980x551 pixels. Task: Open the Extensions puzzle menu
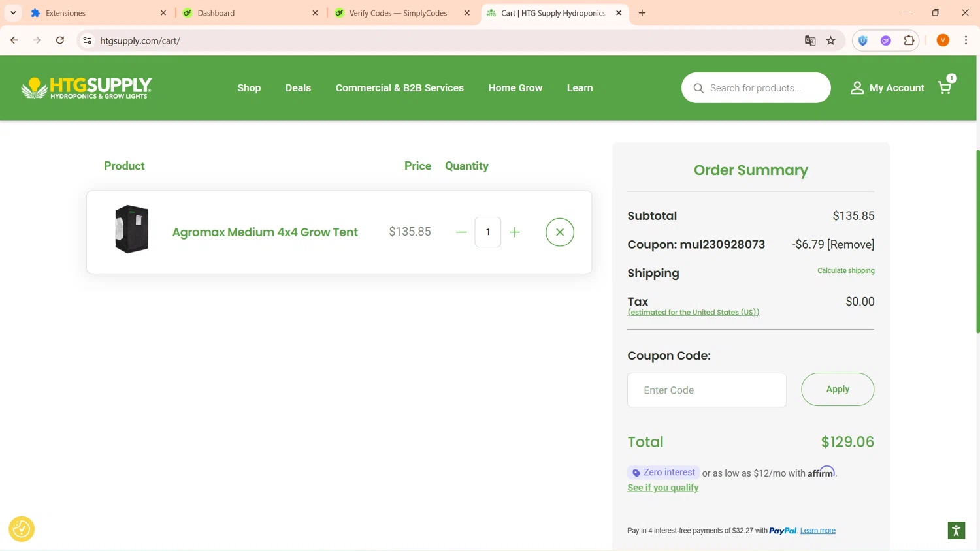[x=909, y=40]
